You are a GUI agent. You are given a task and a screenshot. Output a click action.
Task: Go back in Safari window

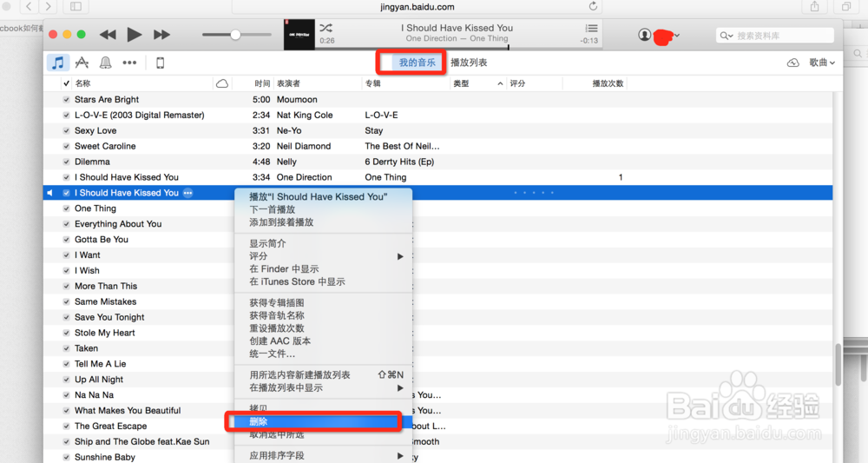(x=29, y=7)
